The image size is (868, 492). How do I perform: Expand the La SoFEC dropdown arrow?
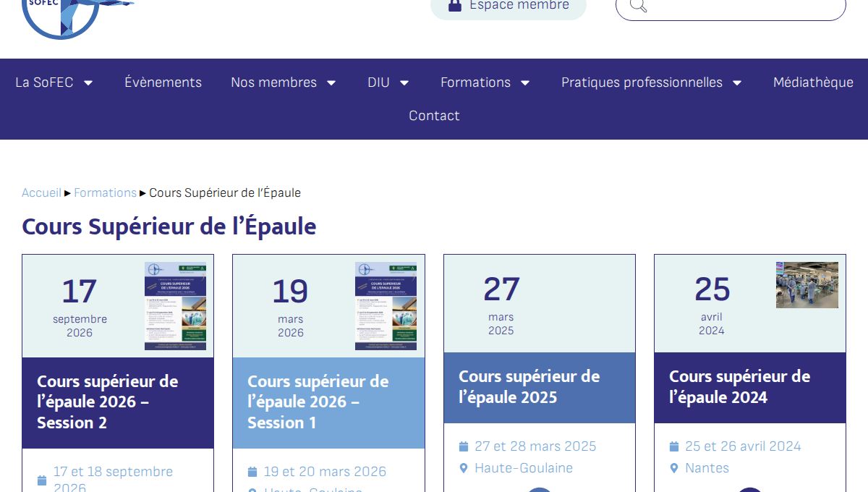(88, 83)
